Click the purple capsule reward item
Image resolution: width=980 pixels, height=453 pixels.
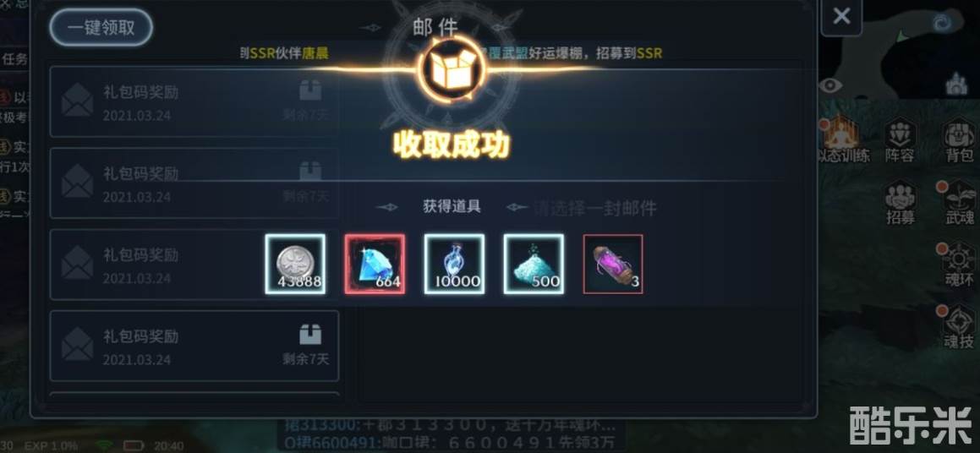pyautogui.click(x=612, y=264)
